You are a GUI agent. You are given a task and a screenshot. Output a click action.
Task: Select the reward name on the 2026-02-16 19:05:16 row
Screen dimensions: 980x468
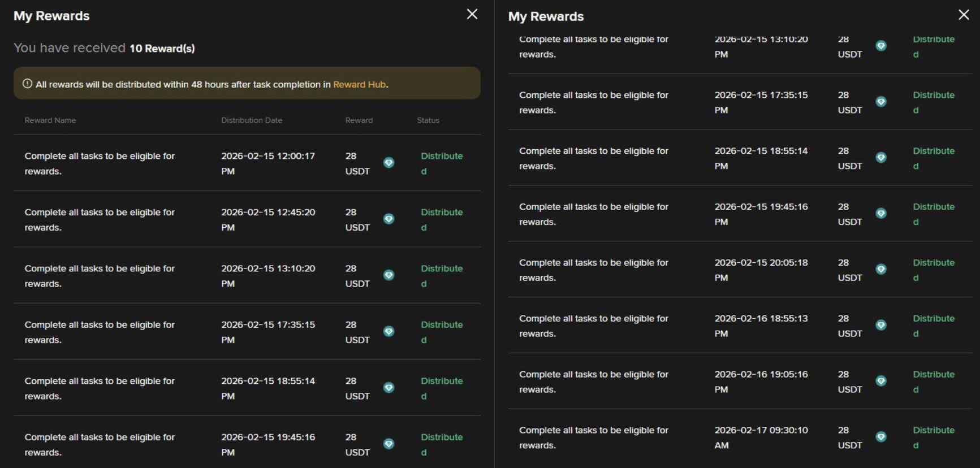pos(594,382)
